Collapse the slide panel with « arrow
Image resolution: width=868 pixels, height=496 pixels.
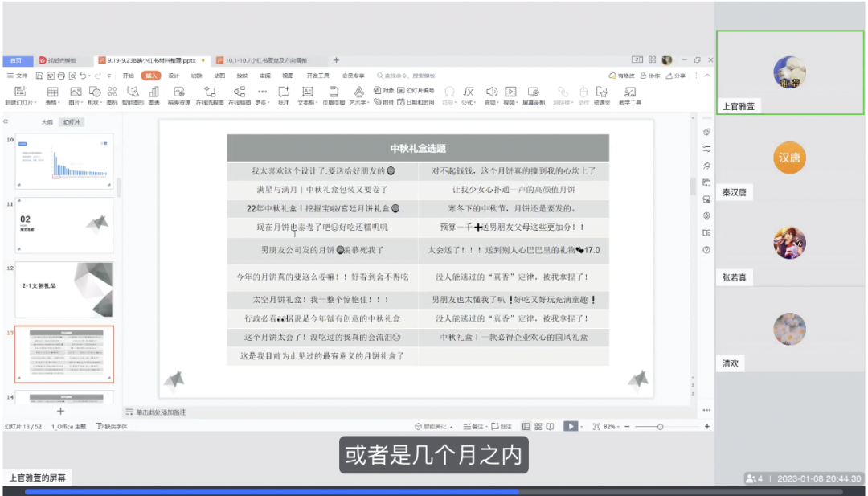(6, 121)
